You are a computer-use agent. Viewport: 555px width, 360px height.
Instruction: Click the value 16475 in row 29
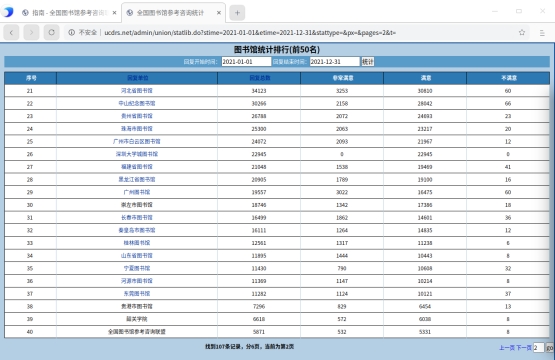[x=425, y=192]
